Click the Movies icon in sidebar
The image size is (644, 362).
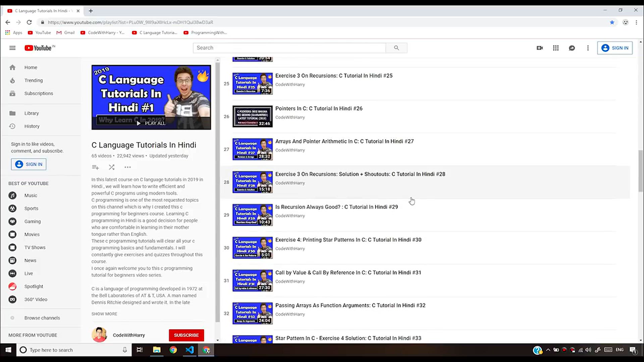(x=12, y=235)
